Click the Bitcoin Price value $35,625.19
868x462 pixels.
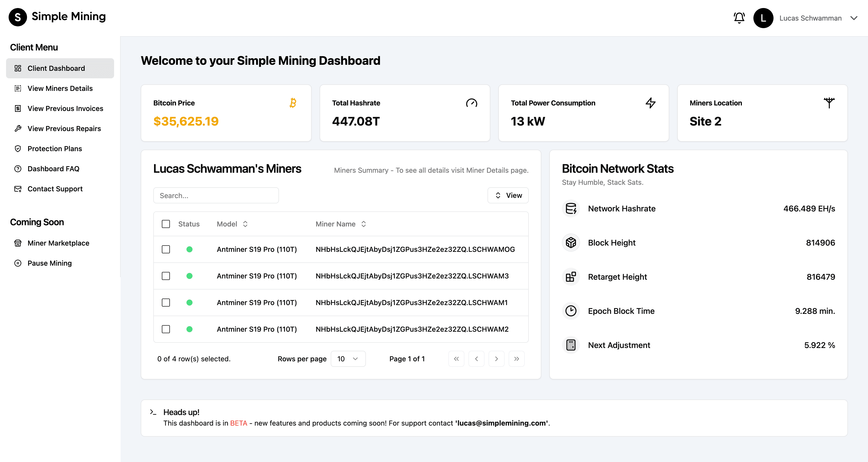coord(186,121)
